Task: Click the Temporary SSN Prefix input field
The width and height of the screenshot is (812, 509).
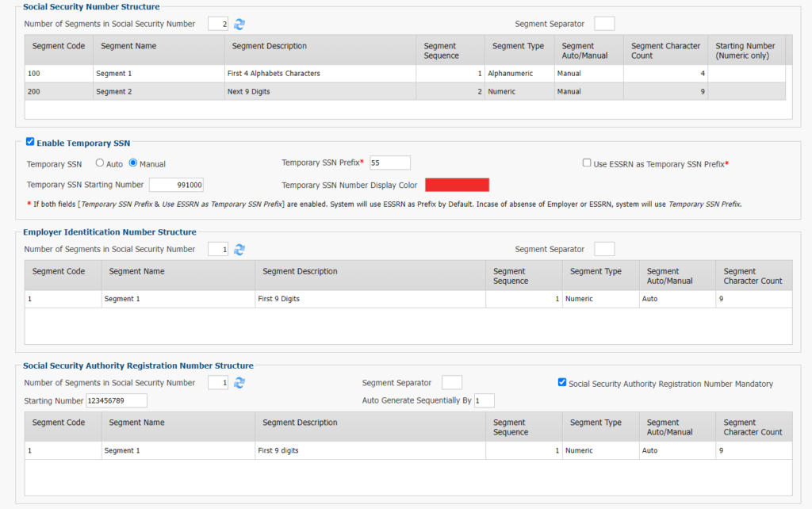Action: pyautogui.click(x=389, y=163)
